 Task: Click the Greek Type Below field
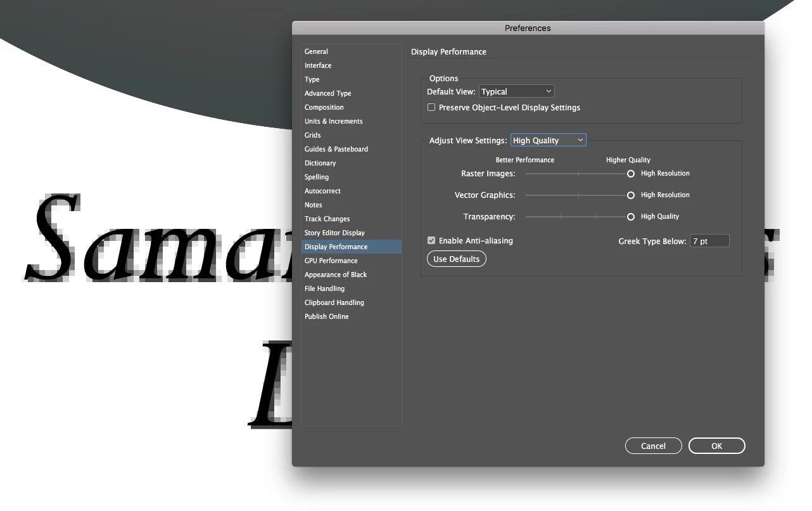pyautogui.click(x=709, y=241)
